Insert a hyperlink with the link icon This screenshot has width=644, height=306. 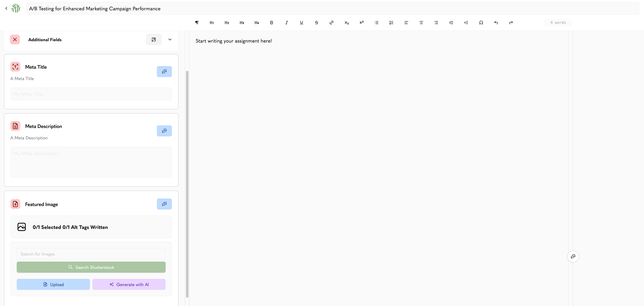pyautogui.click(x=332, y=23)
